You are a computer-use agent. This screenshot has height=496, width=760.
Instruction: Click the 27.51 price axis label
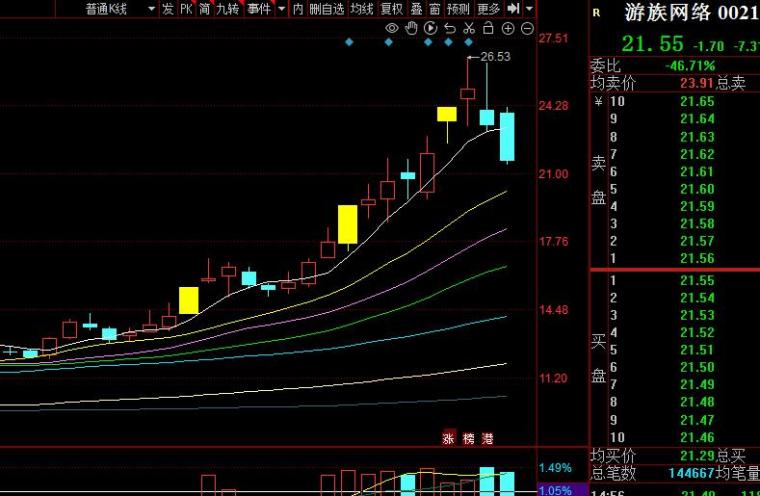tap(554, 38)
